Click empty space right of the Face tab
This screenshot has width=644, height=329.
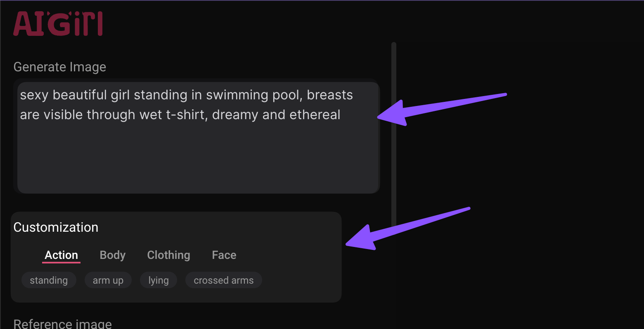point(289,255)
